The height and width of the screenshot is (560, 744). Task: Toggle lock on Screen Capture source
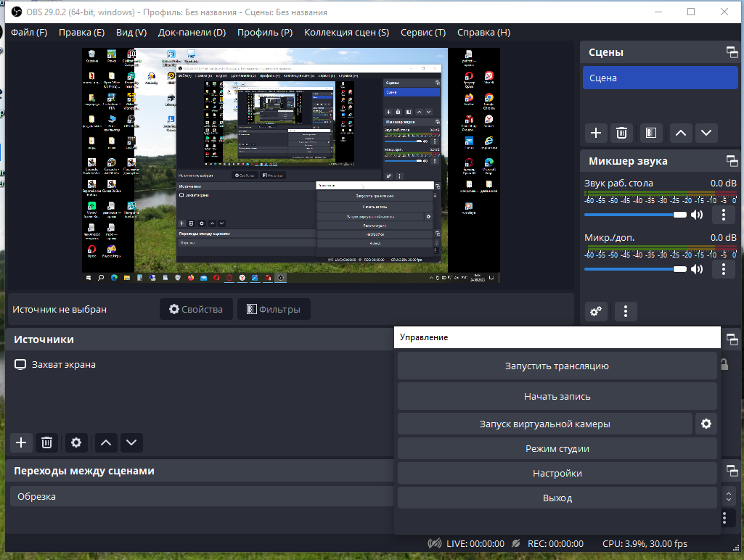tap(724, 364)
